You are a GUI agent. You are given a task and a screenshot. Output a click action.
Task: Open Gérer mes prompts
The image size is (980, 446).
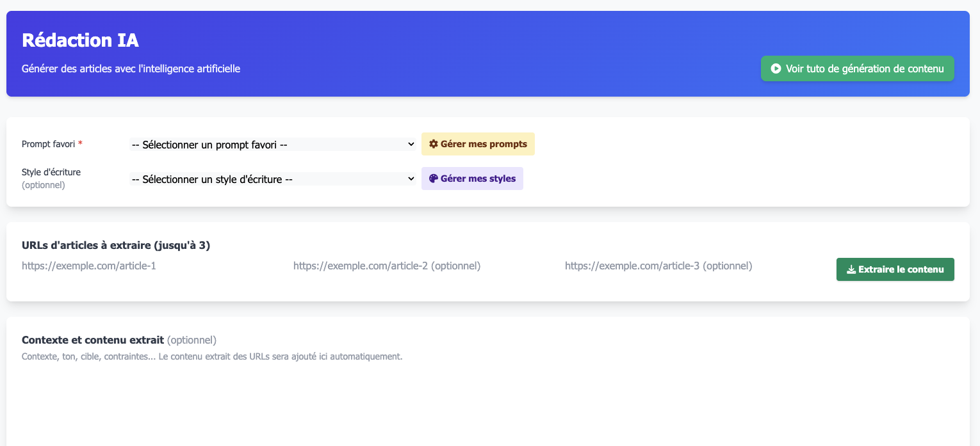(x=478, y=143)
